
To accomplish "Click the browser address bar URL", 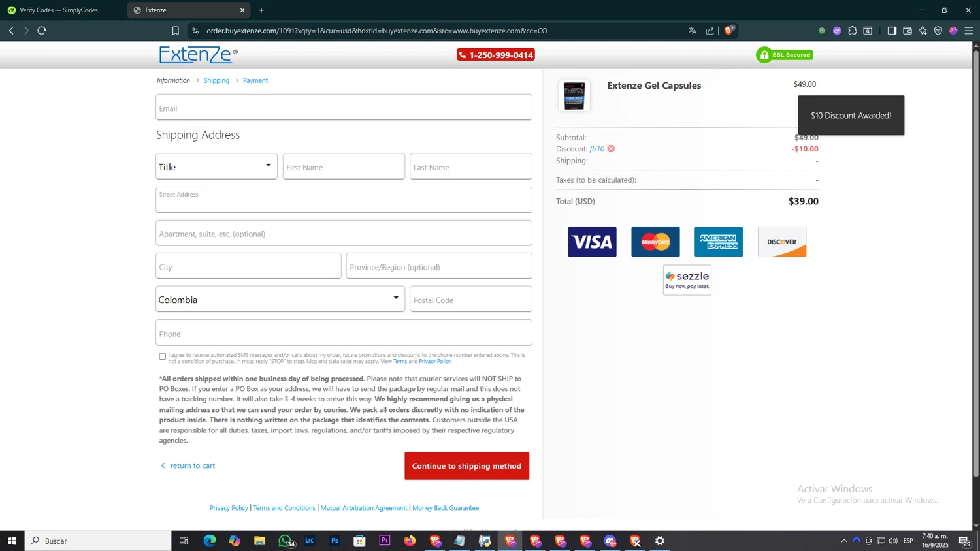I will tap(377, 31).
